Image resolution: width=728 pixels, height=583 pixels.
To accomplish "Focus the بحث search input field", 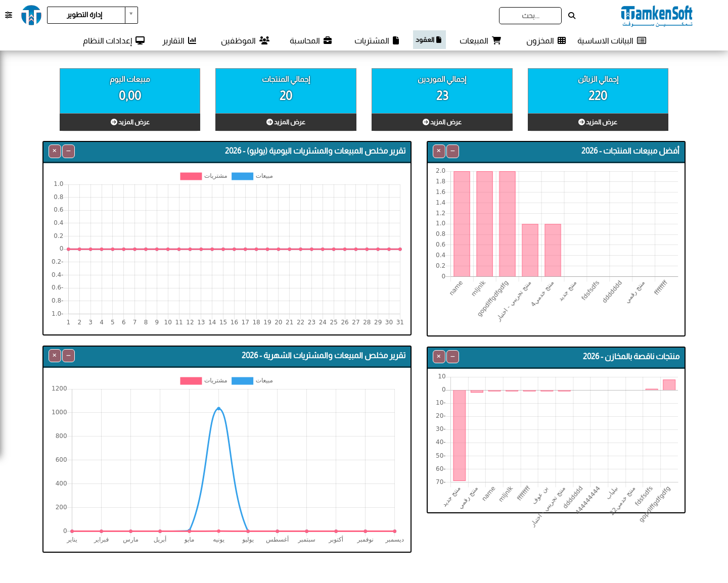I will [530, 16].
